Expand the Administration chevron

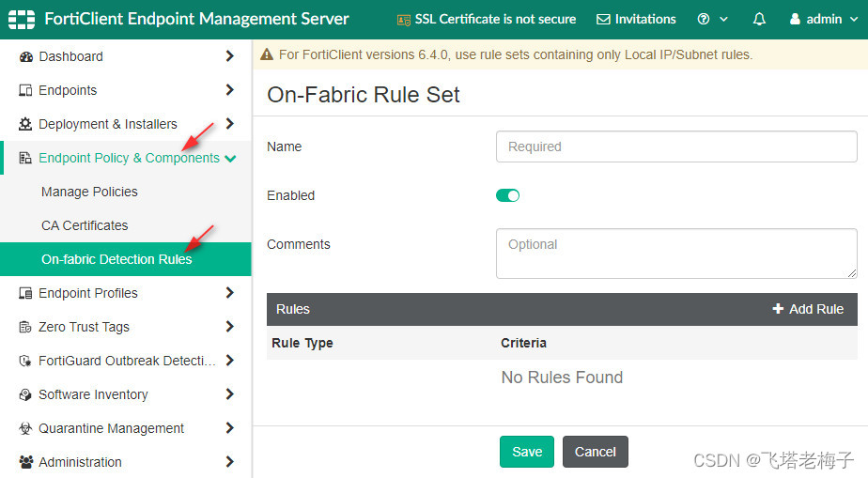point(230,461)
